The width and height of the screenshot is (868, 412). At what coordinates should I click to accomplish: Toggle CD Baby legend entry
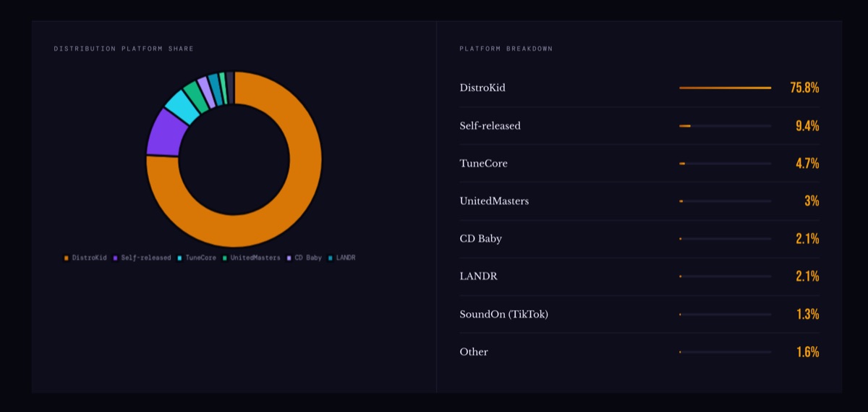(305, 258)
